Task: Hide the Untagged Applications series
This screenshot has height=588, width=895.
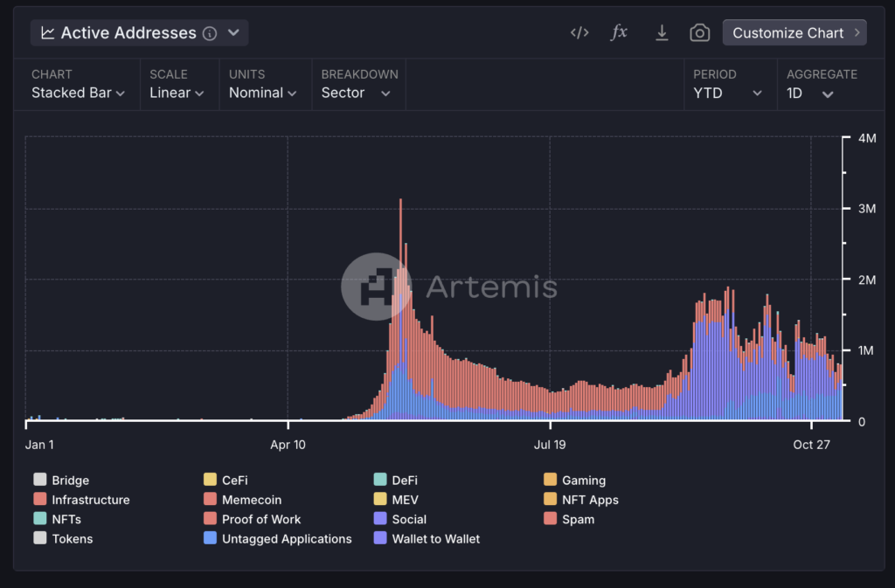Action: [x=288, y=539]
